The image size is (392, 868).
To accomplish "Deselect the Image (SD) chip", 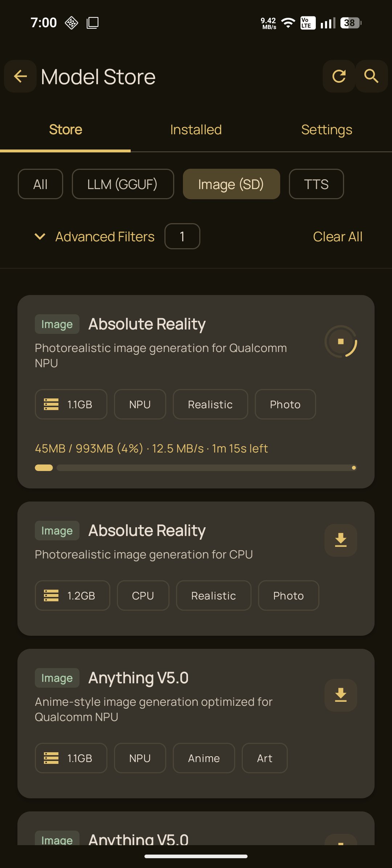I will (231, 184).
